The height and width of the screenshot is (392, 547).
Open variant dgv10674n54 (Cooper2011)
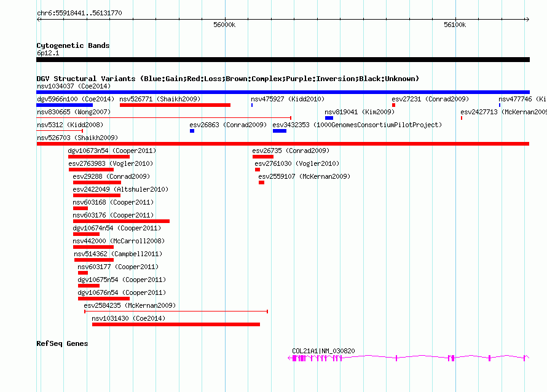pos(117,228)
